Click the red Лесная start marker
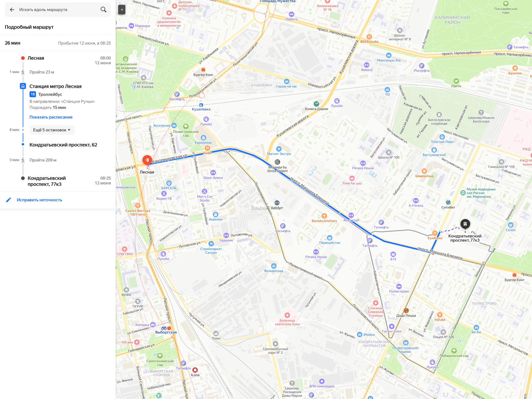 [147, 160]
